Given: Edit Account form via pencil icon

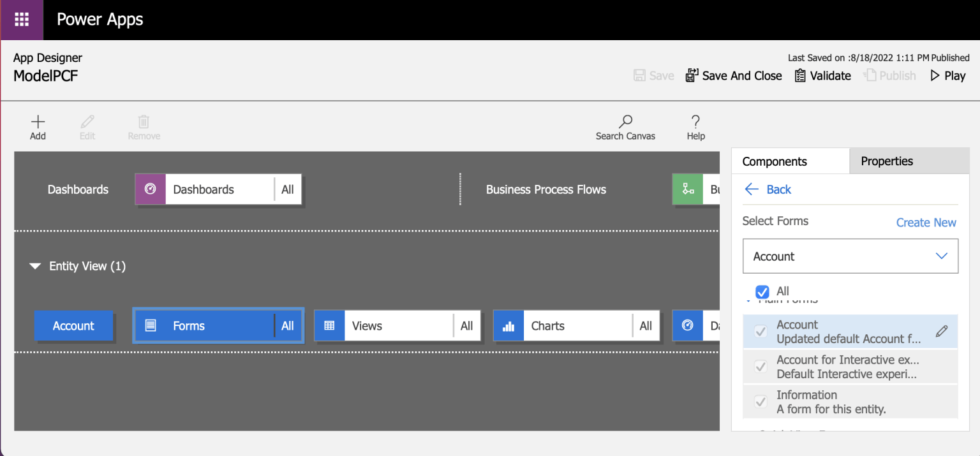Looking at the screenshot, I should (x=942, y=331).
